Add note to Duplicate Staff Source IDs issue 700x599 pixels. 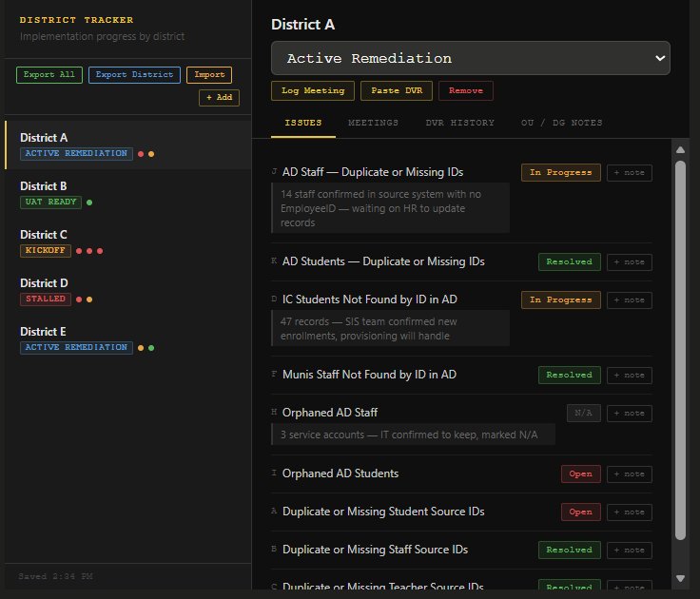[629, 550]
